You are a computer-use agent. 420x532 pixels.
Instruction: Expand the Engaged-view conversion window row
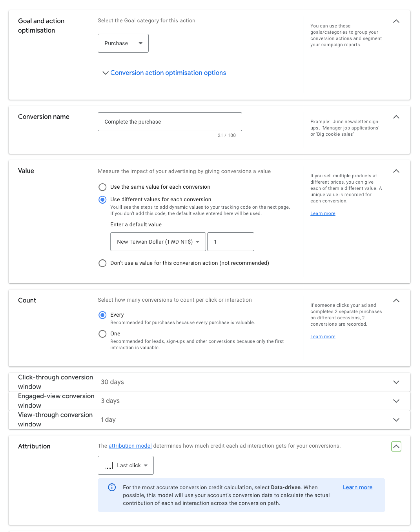(x=396, y=401)
